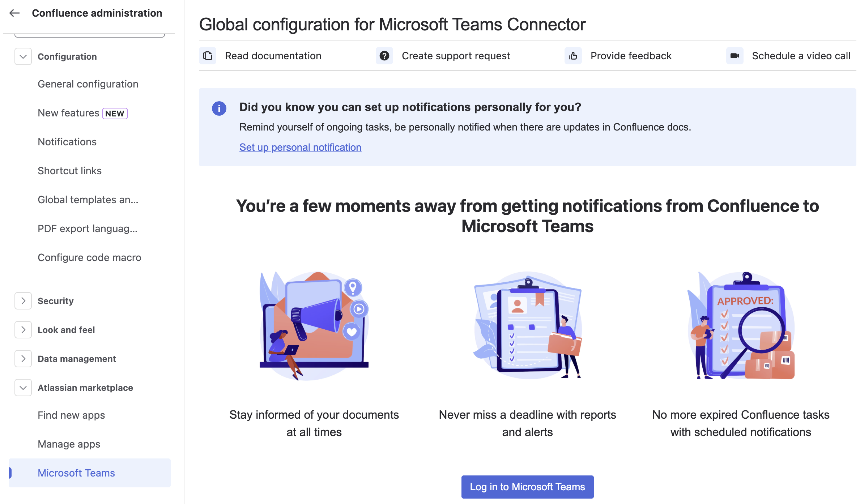Click the video camera call icon
This screenshot has width=860, height=504.
(x=735, y=56)
